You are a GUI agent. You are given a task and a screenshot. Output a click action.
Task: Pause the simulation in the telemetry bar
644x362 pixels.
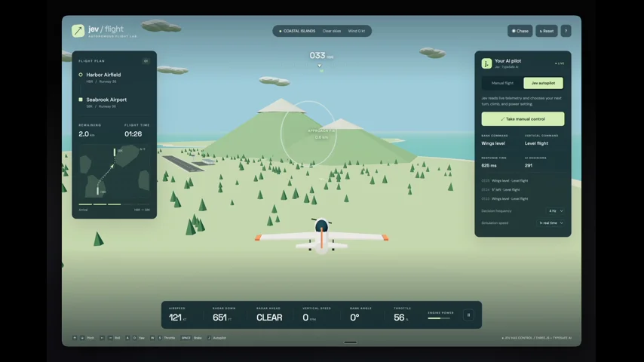tap(468, 315)
